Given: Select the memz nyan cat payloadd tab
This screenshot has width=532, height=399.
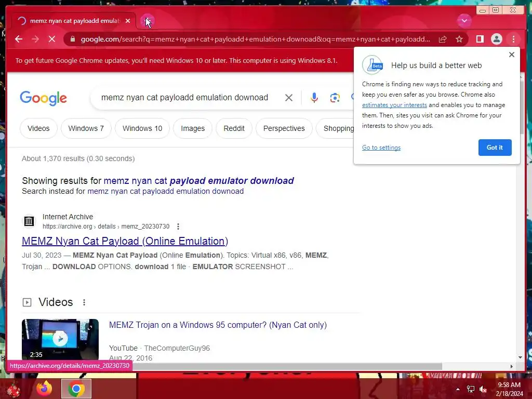Looking at the screenshot, I should (74, 21).
